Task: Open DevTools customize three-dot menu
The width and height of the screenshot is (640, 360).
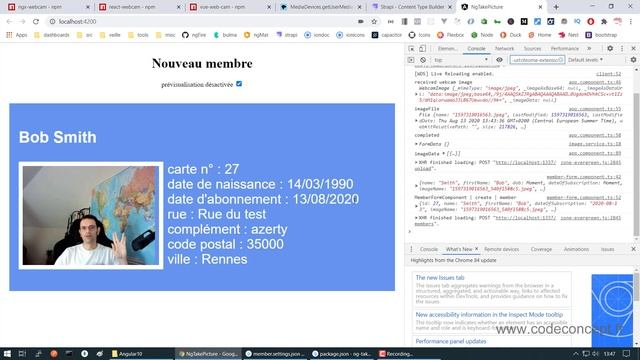Action: [622, 48]
